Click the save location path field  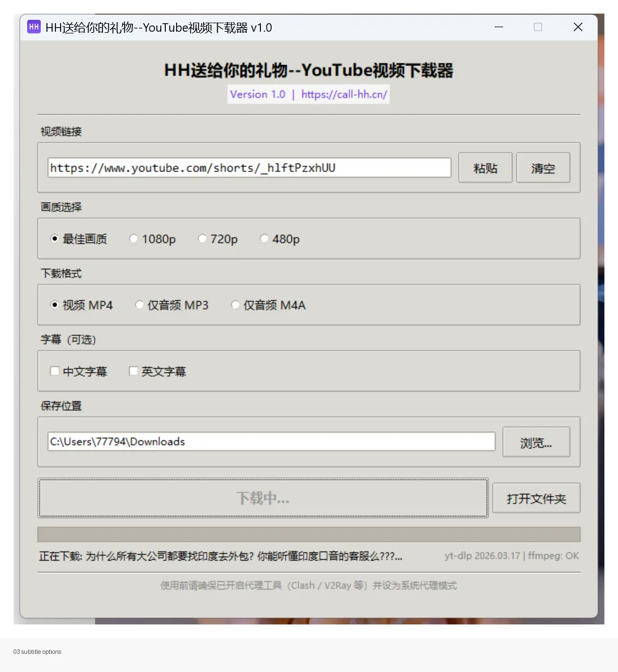(271, 441)
